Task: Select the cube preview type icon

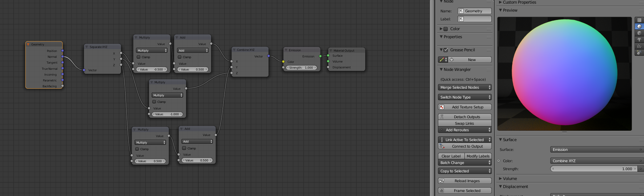Action: click(639, 33)
